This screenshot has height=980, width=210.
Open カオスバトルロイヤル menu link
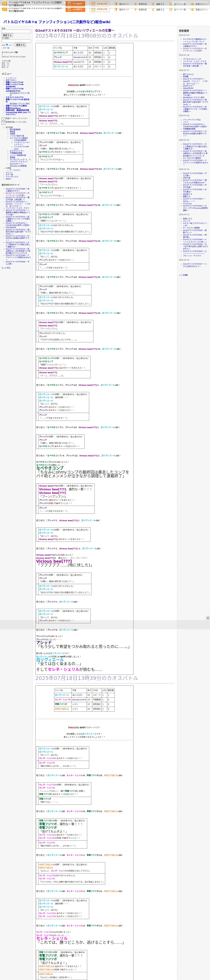[15, 97]
